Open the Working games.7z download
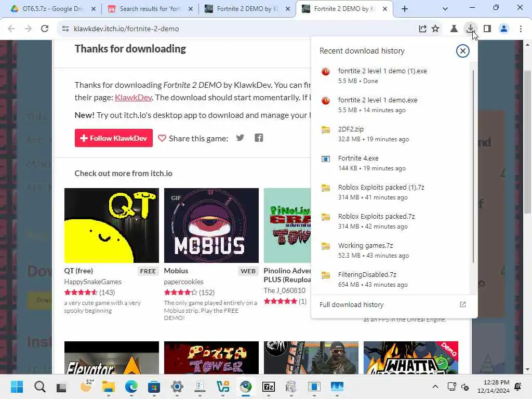Viewport: 532px width, 399px height. [392, 250]
